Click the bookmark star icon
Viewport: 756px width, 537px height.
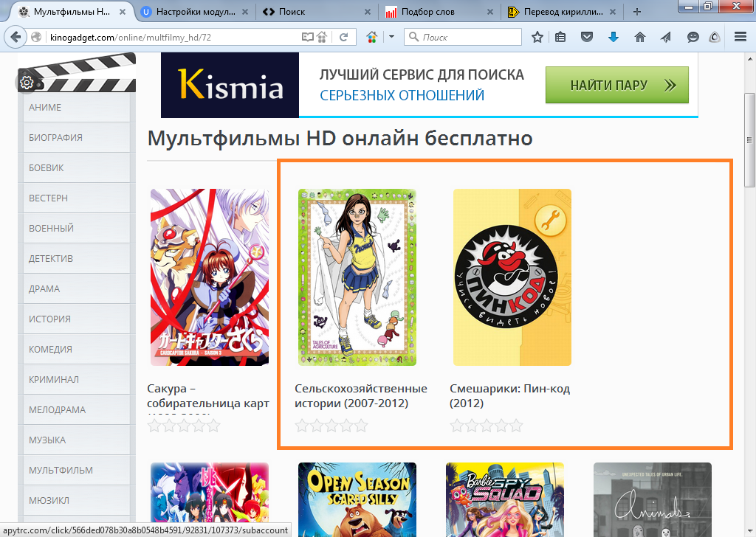[537, 37]
